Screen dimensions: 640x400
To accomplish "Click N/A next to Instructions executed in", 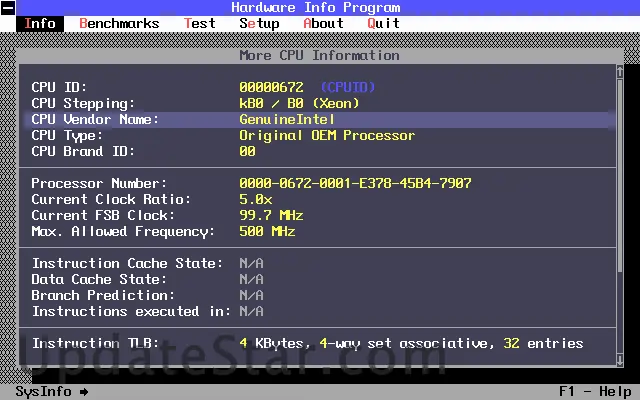I will click(251, 311).
